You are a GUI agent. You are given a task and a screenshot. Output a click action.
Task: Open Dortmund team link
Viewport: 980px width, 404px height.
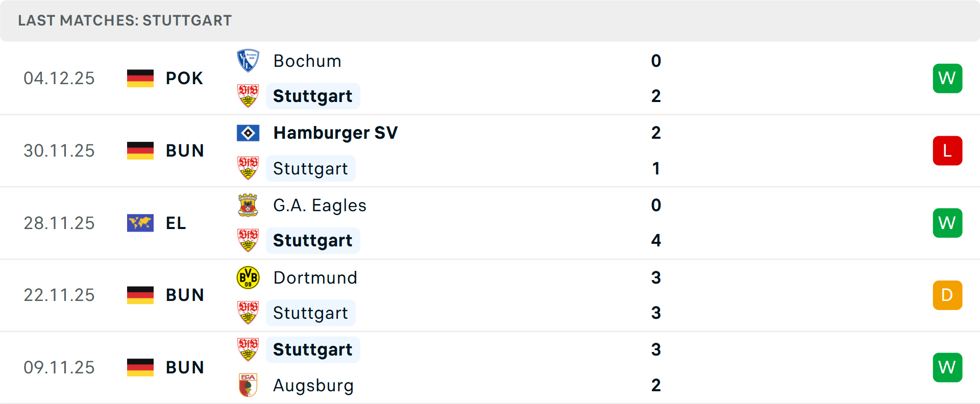(315, 277)
